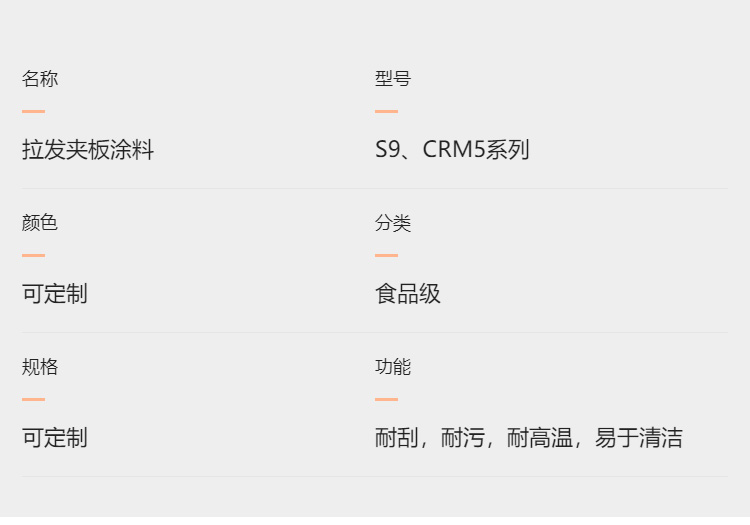Click the orange underline beneath 名称
This screenshot has width=750, height=525.
pos(33,111)
